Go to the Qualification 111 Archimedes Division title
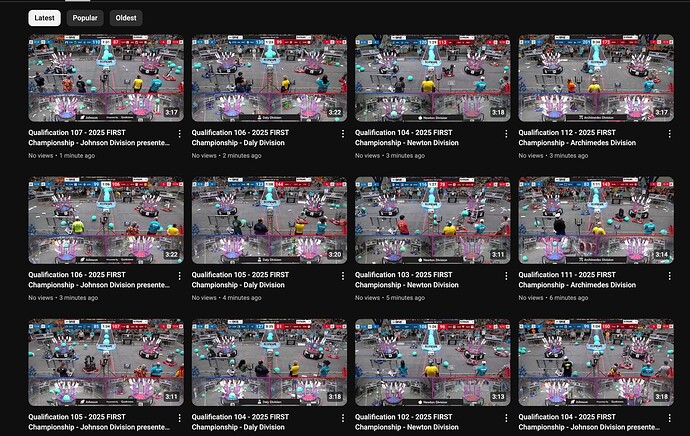The image size is (690, 436). tap(577, 280)
